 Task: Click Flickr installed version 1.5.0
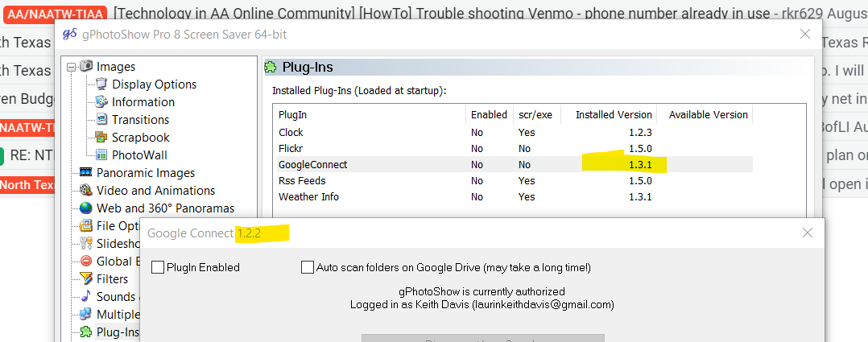[640, 148]
